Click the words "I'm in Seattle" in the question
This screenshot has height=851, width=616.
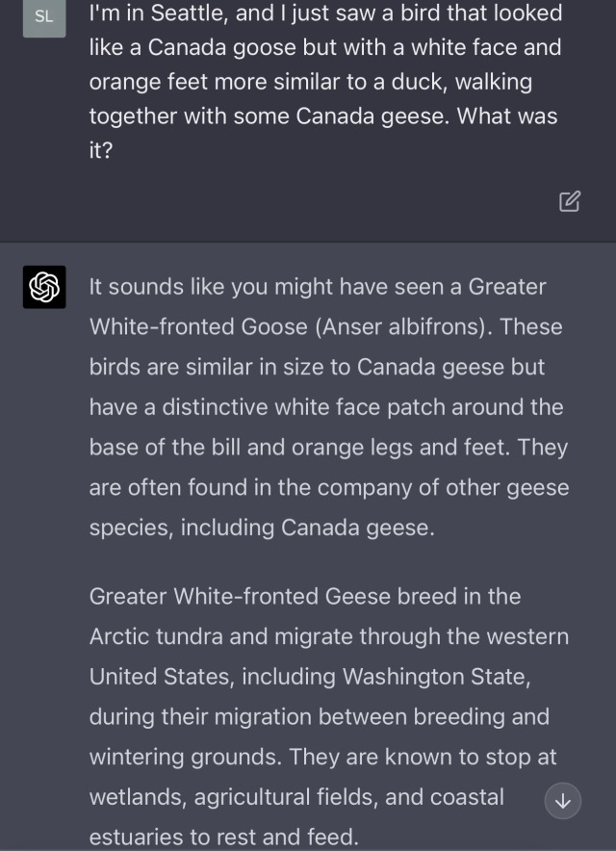point(158,13)
